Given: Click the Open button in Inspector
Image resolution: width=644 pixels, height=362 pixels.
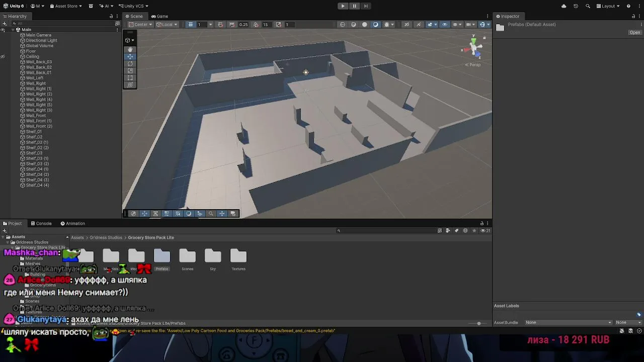Looking at the screenshot, I should 635,32.
